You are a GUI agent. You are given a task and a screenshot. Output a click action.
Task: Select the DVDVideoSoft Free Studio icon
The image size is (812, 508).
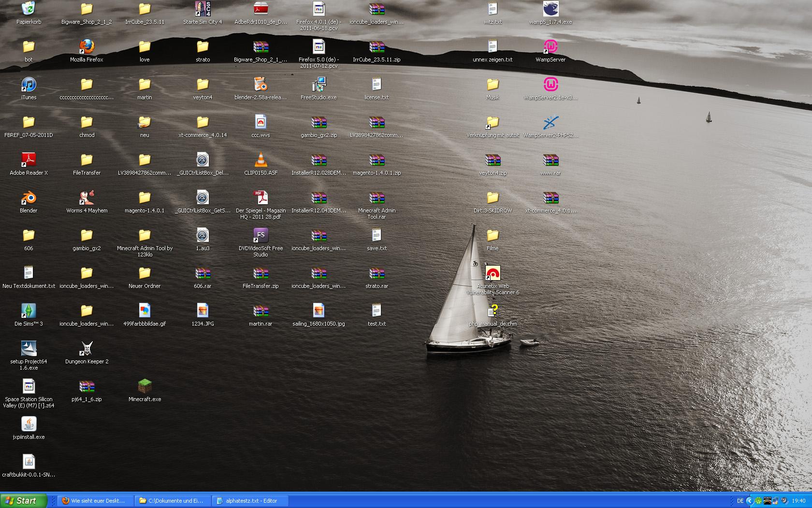click(261, 236)
